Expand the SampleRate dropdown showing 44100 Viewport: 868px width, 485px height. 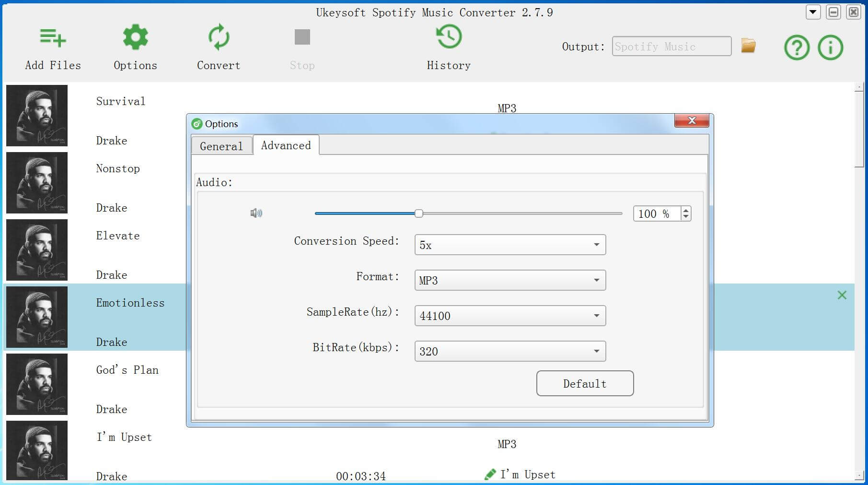click(x=510, y=316)
